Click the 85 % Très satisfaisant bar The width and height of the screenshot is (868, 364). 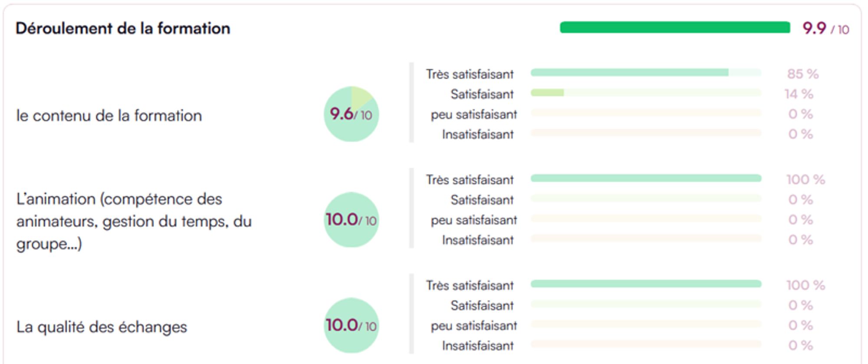629,73
